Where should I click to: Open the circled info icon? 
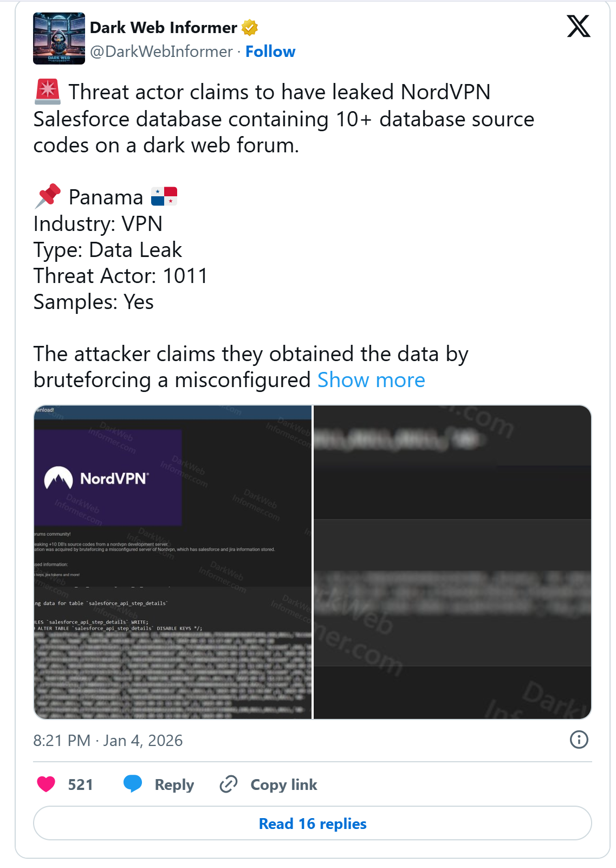(x=579, y=740)
